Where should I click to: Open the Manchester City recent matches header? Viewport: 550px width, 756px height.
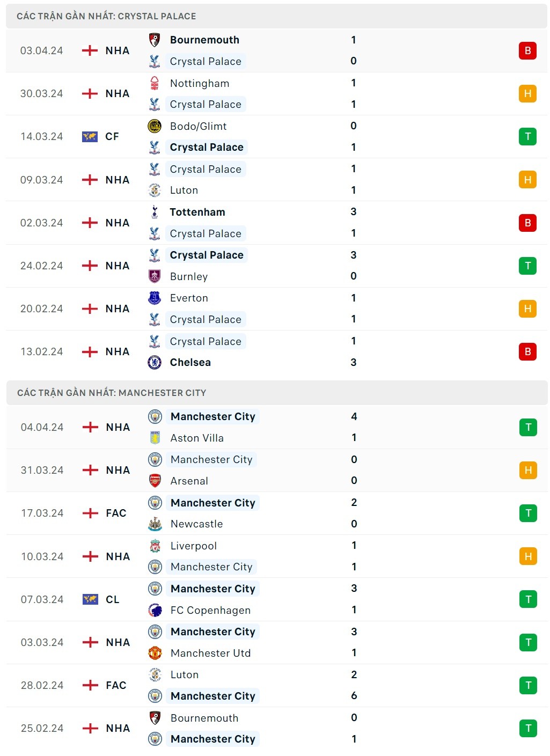(112, 393)
